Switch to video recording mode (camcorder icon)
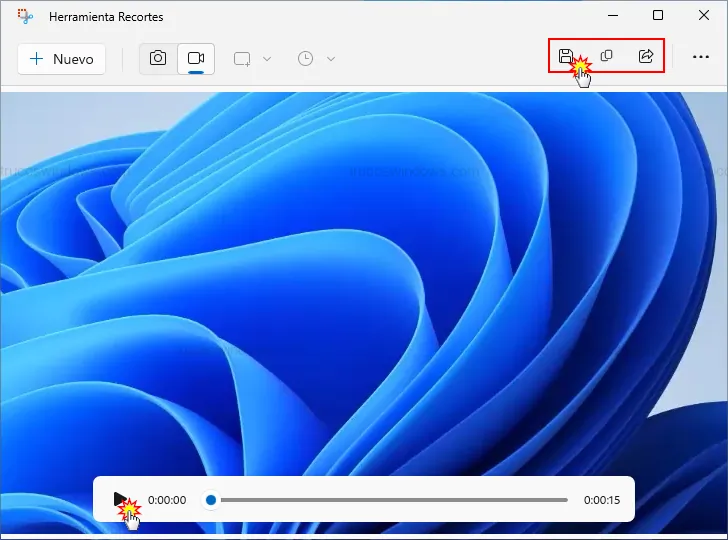Screen dimensions: 728x540 (196, 59)
